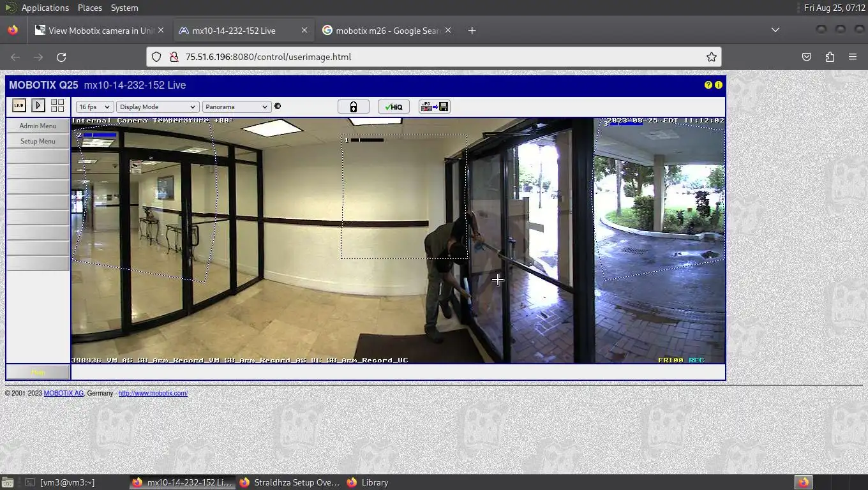This screenshot has width=868, height=490.
Task: Switch to Live view with the LIVE icon
Action: pyautogui.click(x=19, y=106)
